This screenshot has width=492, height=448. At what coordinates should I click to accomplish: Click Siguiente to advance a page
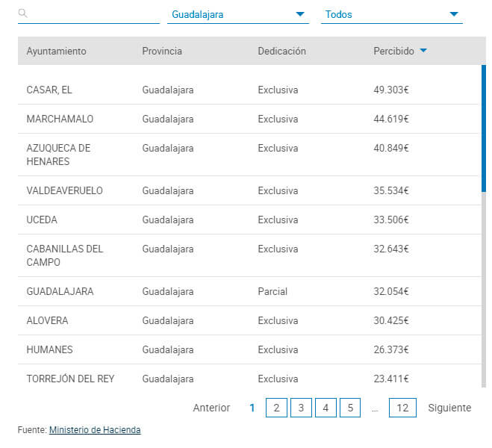449,408
